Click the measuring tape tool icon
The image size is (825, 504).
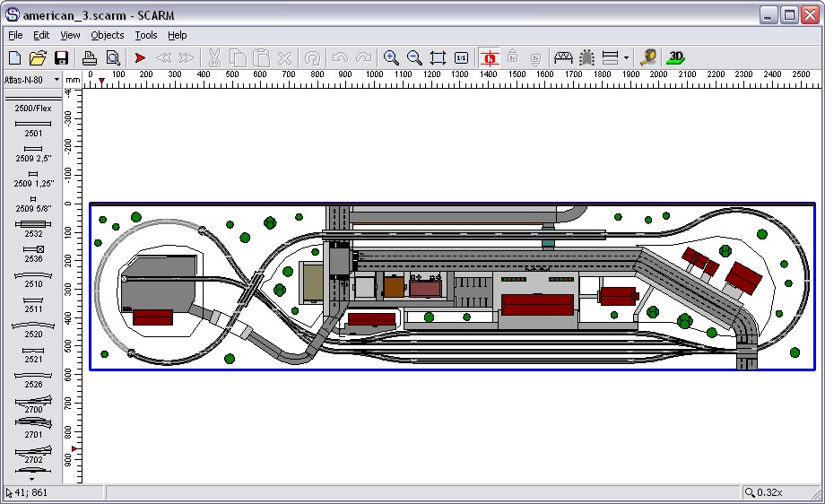click(x=648, y=57)
